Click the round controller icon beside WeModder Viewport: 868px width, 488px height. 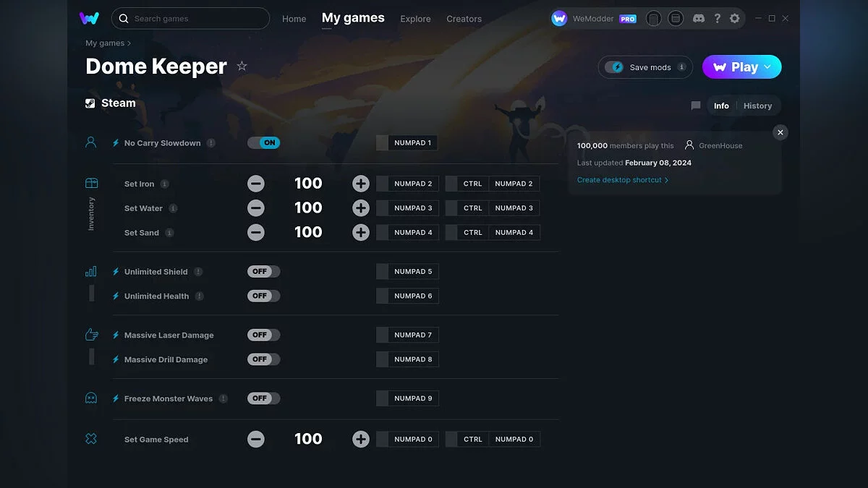(654, 18)
